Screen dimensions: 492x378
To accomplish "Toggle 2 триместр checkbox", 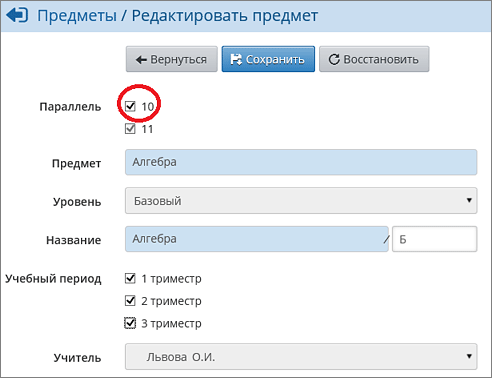I will (x=130, y=301).
